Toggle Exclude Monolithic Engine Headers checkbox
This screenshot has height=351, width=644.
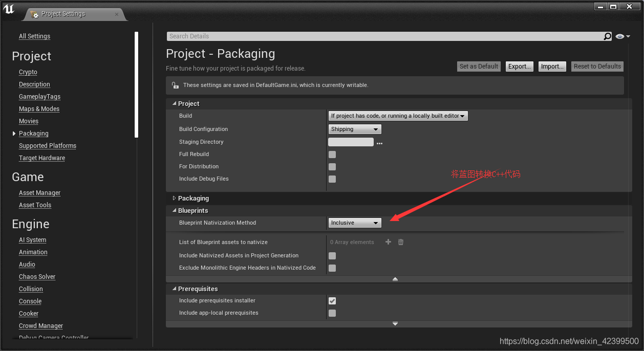332,268
